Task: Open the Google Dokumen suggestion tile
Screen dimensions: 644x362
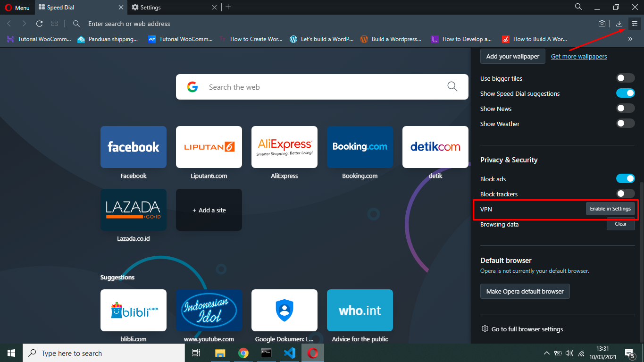Action: [x=284, y=310]
